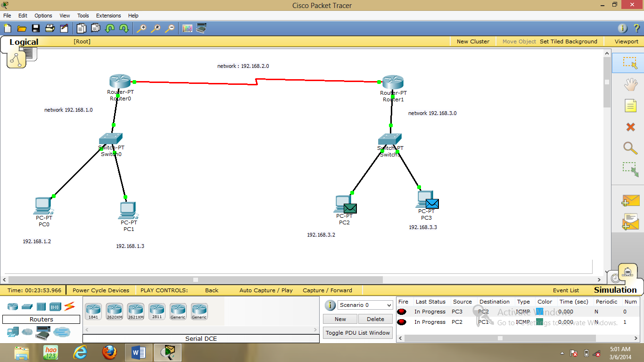Switch to the Logical workspace tab
This screenshot has height=362, width=644.
coord(24,42)
